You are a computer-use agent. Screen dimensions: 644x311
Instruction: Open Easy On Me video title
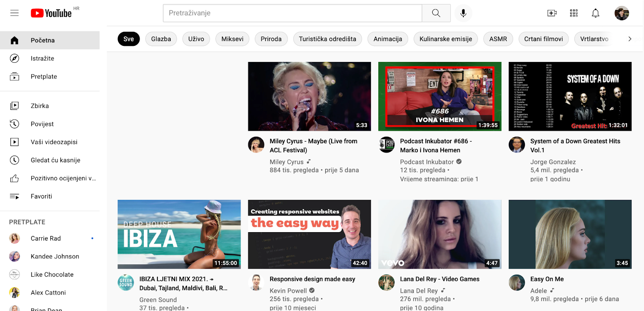(x=547, y=279)
